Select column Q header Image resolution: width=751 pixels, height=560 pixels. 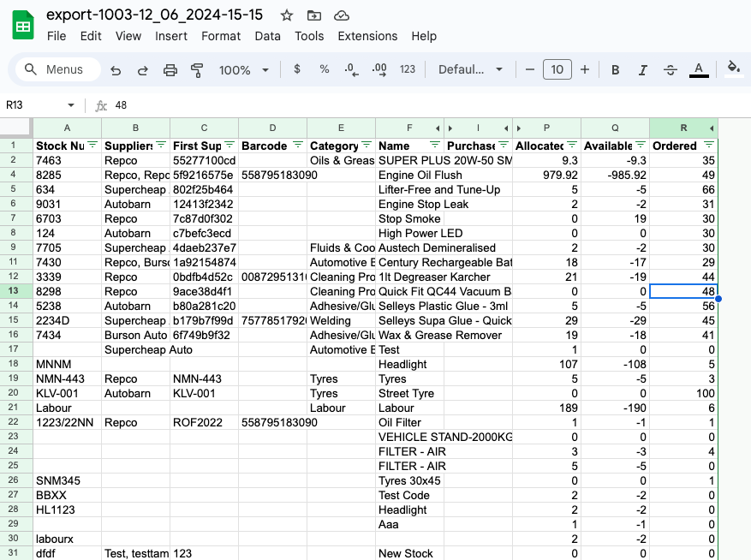(x=615, y=128)
